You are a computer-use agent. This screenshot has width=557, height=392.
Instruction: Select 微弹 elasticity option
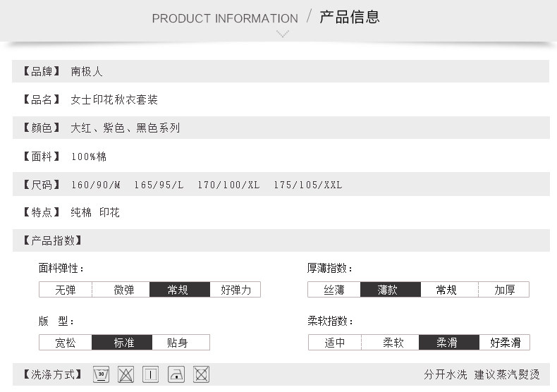pyautogui.click(x=124, y=290)
